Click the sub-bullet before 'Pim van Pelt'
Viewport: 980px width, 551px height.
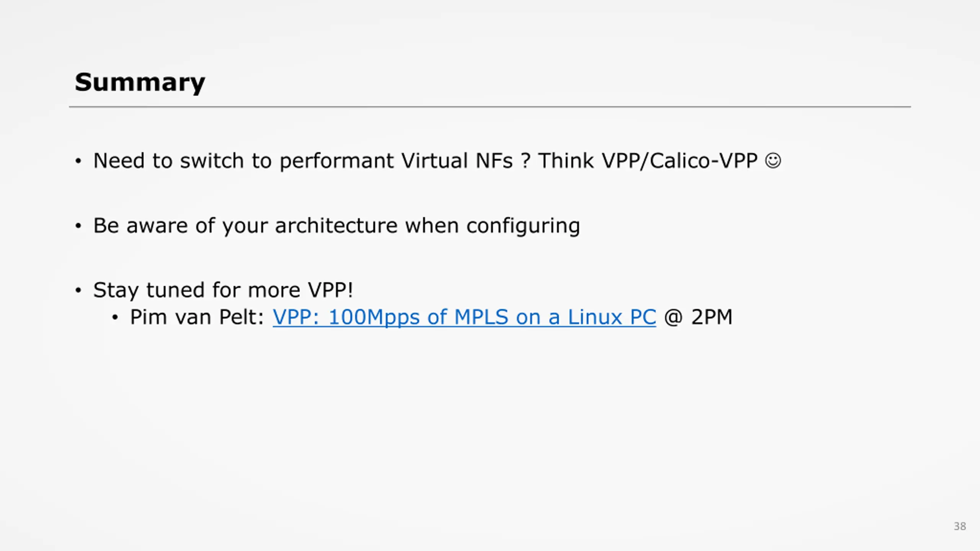click(x=115, y=318)
